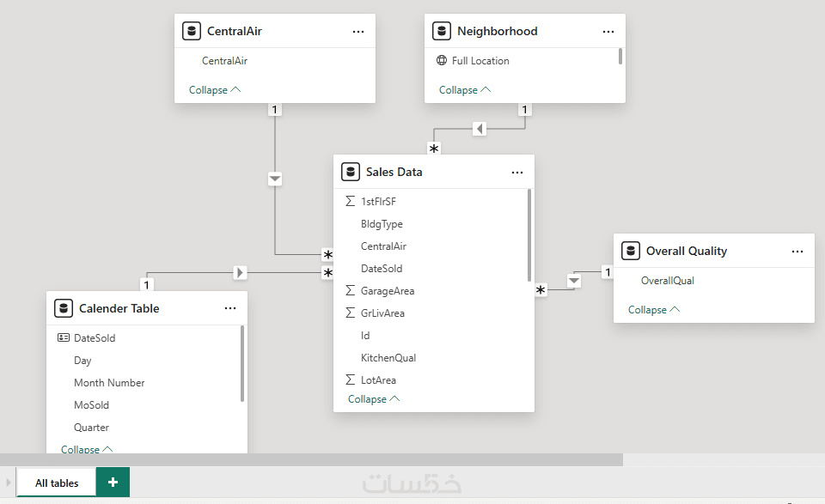Select the All tables tab
The image size is (825, 504).
(57, 483)
